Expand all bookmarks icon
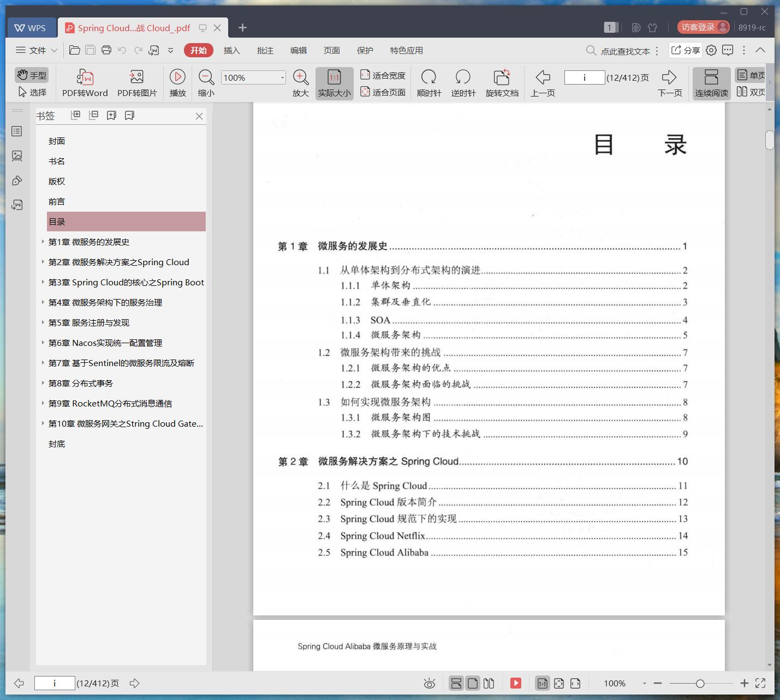Viewport: 780px width, 700px height. tap(76, 115)
